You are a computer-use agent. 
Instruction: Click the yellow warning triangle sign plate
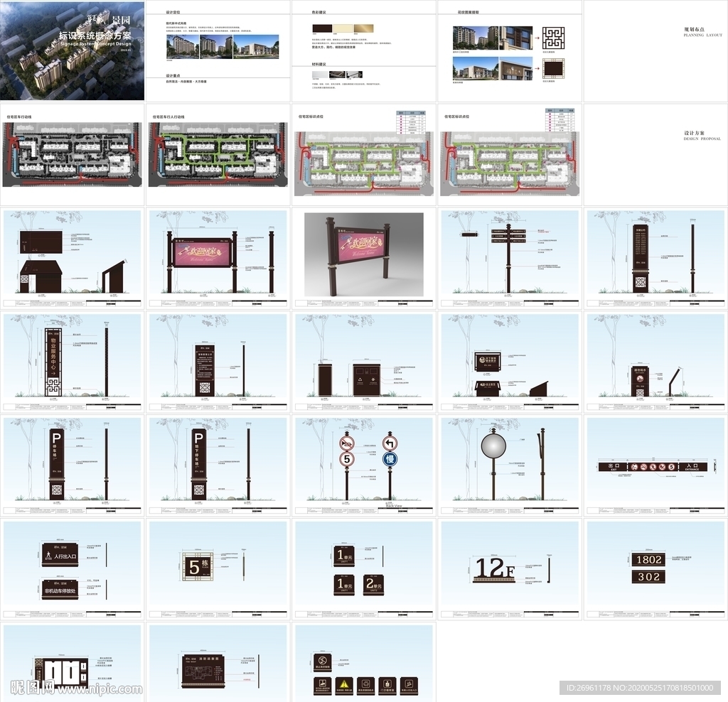pos(343,684)
